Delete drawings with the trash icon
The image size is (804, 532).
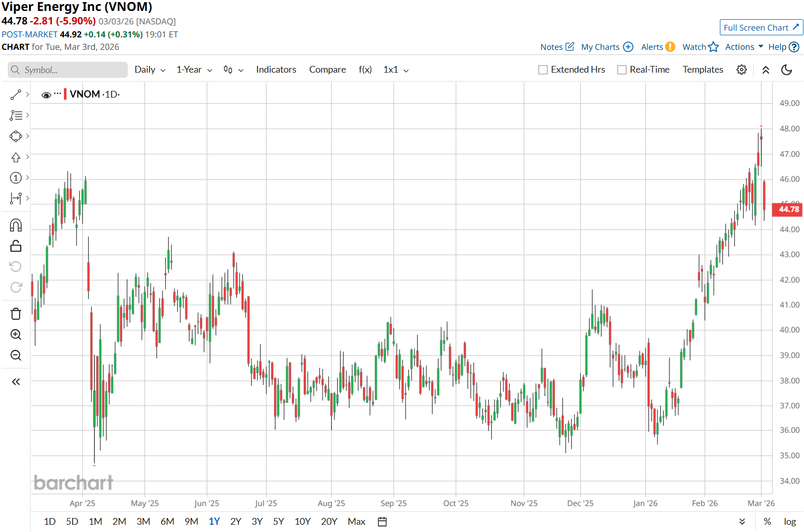point(16,314)
